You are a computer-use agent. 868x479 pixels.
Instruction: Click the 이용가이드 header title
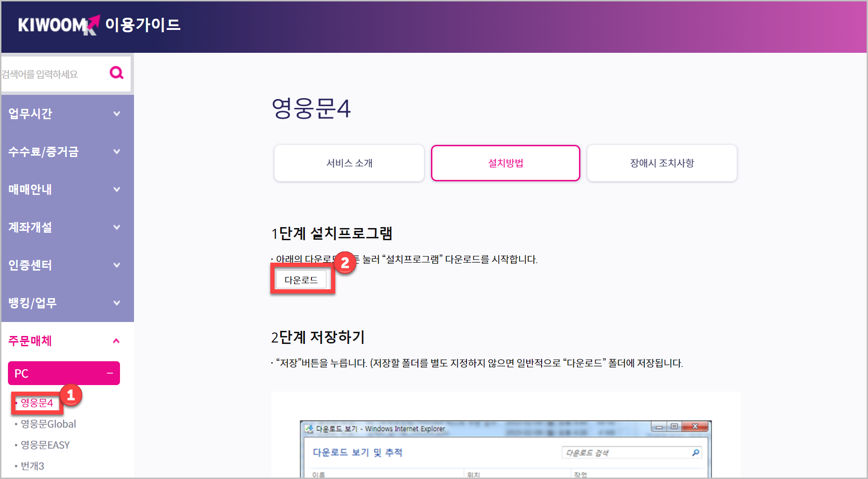(x=143, y=25)
